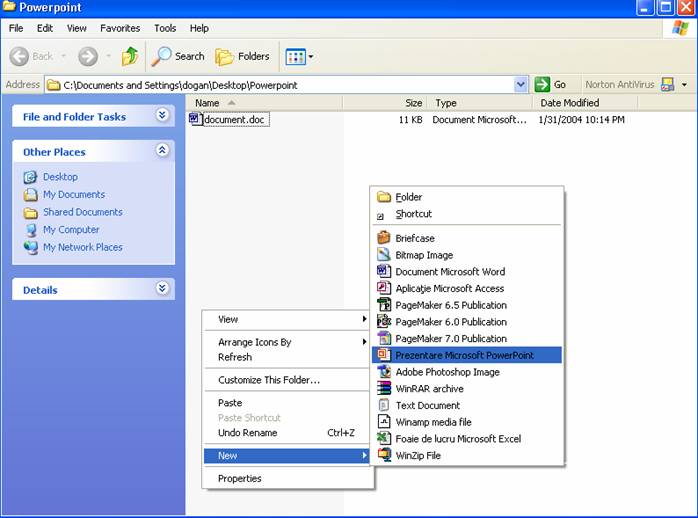Select the document.doc Word file icon
698x518 pixels.
(x=195, y=119)
